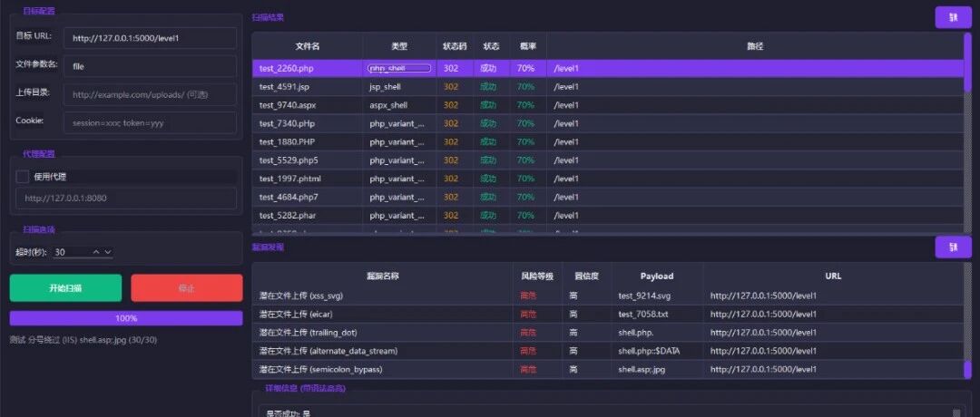Click the php_shell editable type cell
Screen dimensions: 980x417
[399, 68]
